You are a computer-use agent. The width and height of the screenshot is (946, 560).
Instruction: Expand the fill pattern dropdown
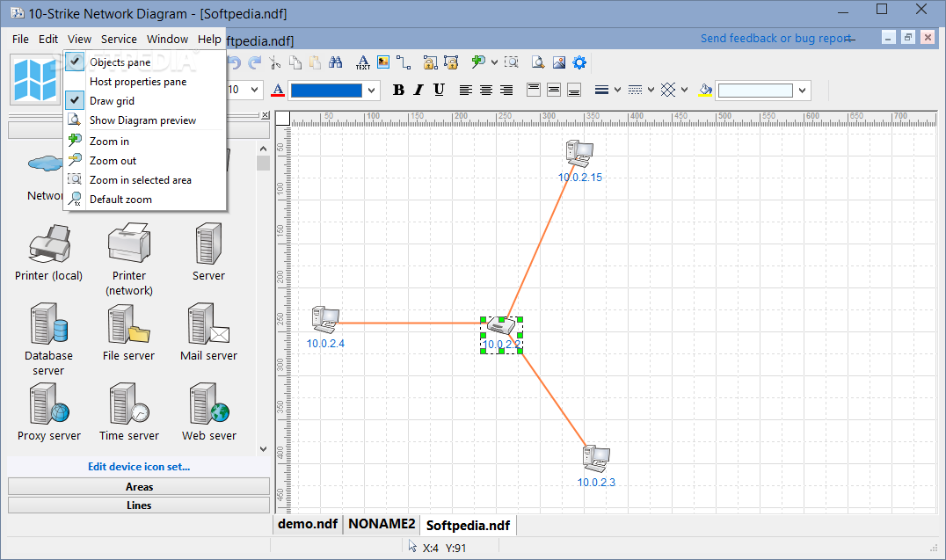[684, 90]
